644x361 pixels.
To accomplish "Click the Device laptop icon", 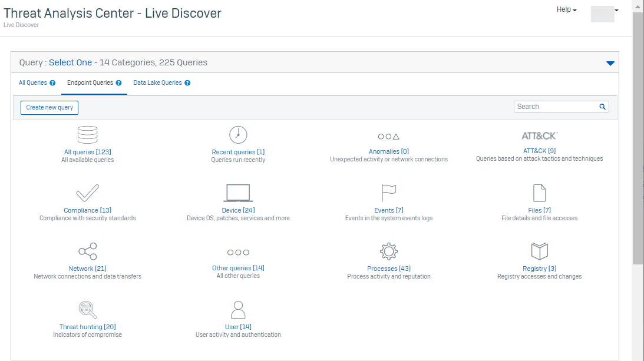I will pos(238,193).
